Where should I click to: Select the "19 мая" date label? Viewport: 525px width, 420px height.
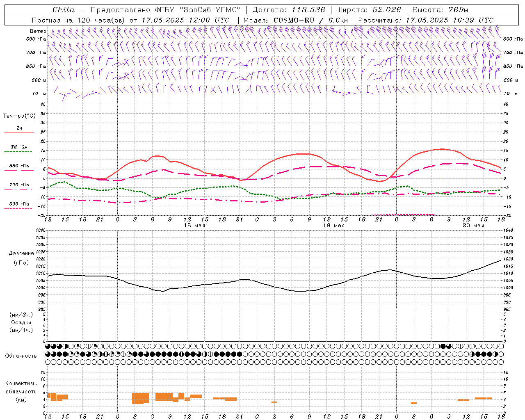(334, 226)
